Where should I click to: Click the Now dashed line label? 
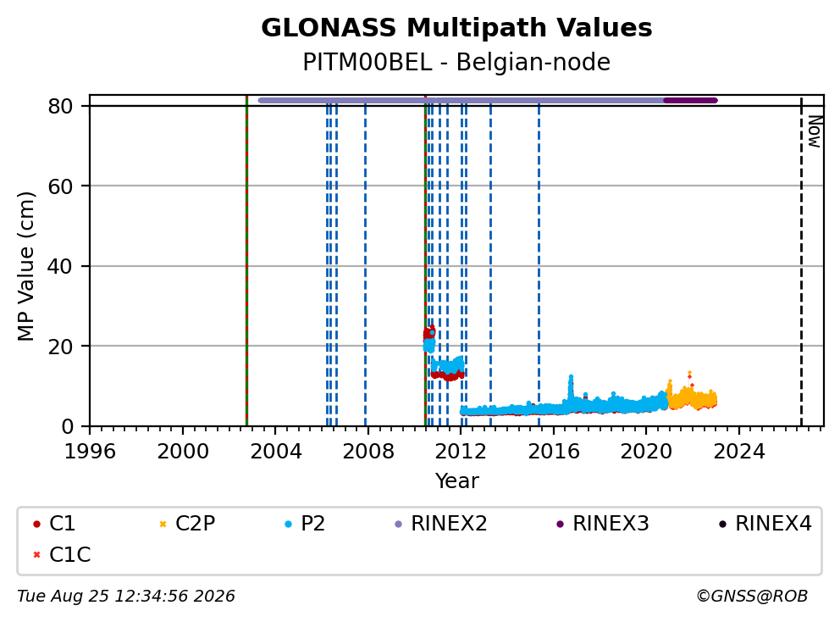coord(815,131)
